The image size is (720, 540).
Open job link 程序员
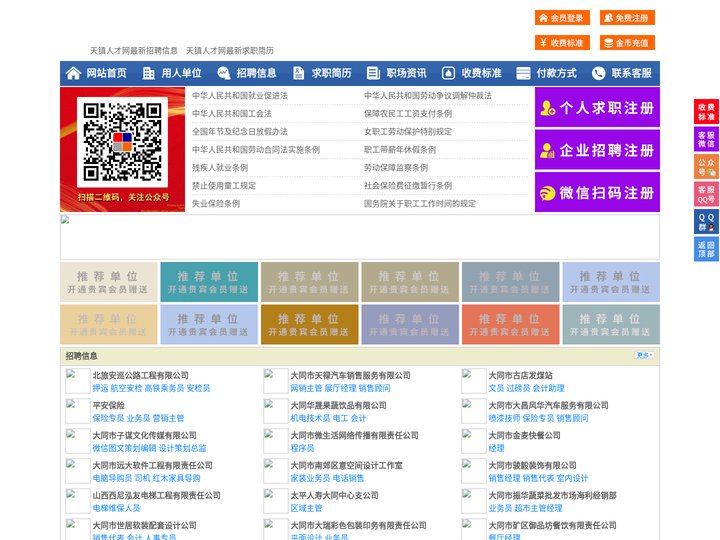point(302,448)
